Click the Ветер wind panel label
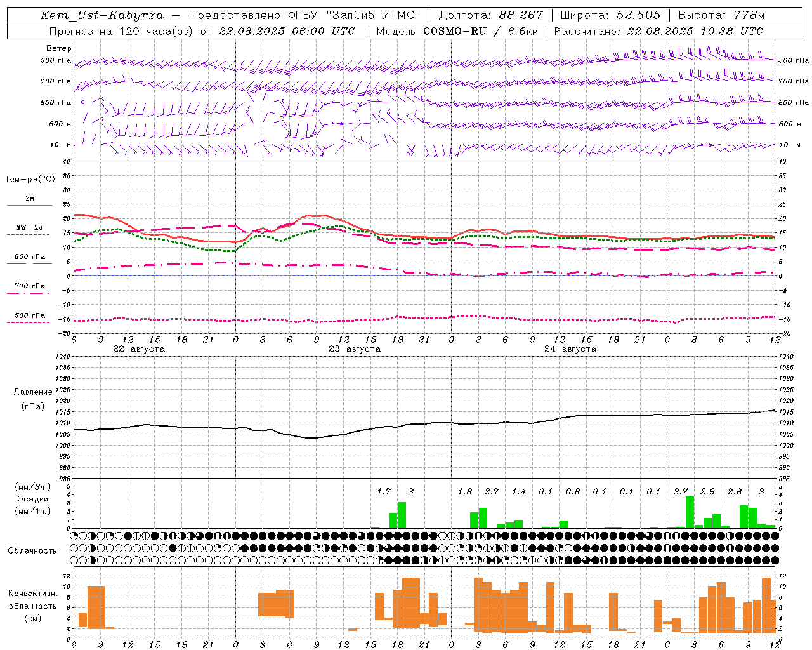This screenshot has height=650, width=812. [x=59, y=48]
